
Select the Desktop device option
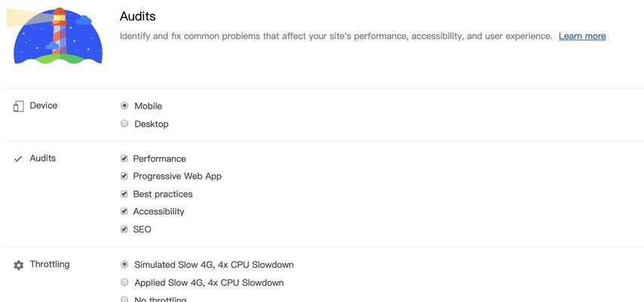coord(124,123)
